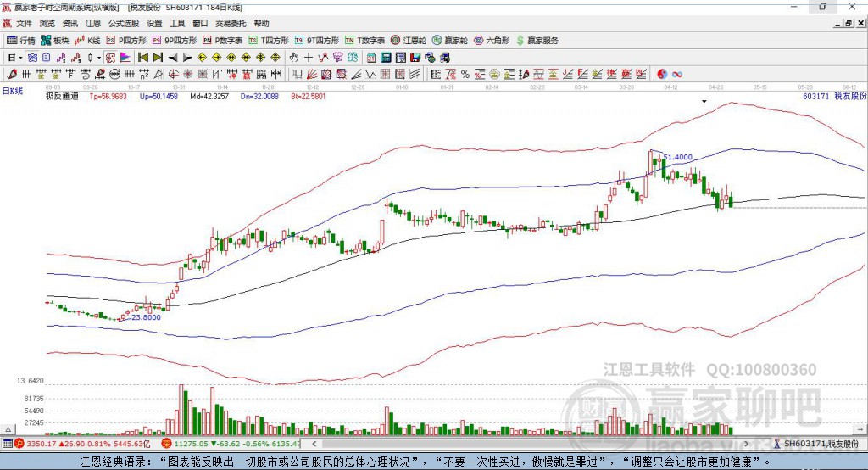This screenshot has height=470, width=868.
Task: Select the red fan lines tool
Action: point(312,74)
